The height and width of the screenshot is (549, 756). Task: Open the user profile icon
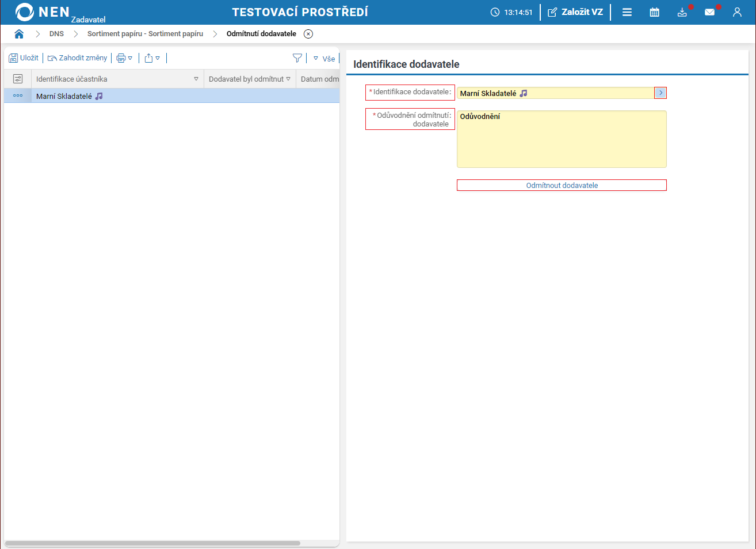point(737,12)
